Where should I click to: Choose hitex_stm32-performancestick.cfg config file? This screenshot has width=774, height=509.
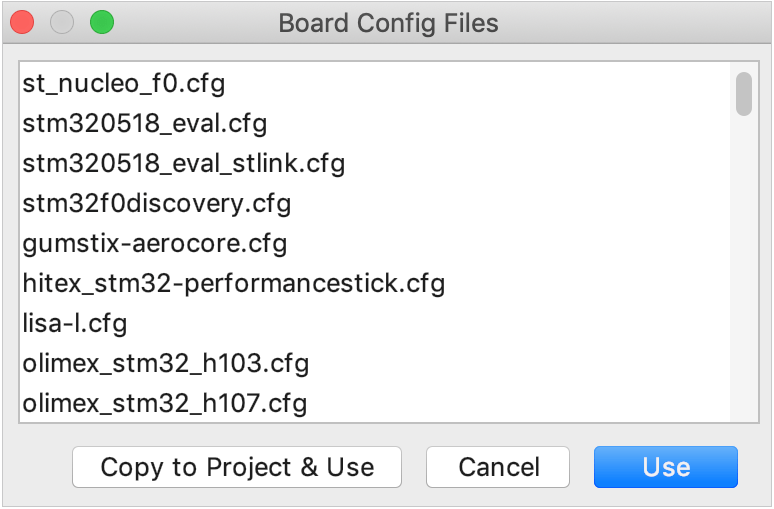coord(233,283)
